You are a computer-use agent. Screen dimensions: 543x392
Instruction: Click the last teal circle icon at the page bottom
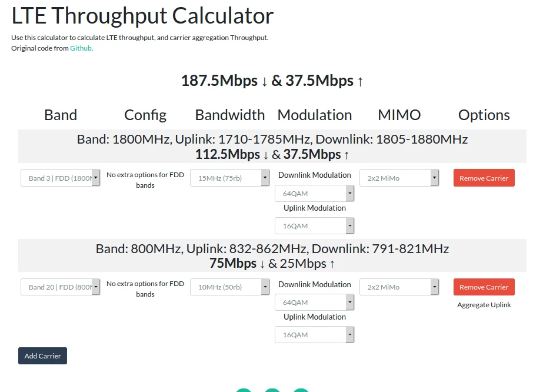coord(301,390)
